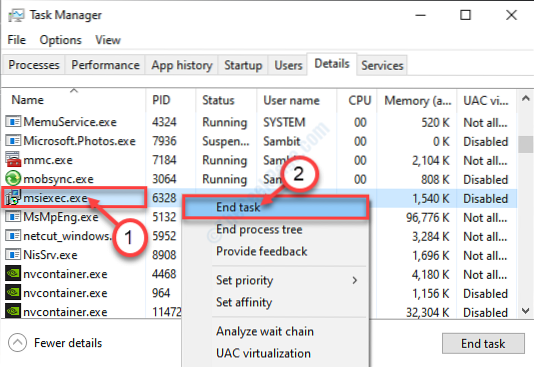Switch to the Startup tab
The image size is (534, 367).
pos(243,65)
